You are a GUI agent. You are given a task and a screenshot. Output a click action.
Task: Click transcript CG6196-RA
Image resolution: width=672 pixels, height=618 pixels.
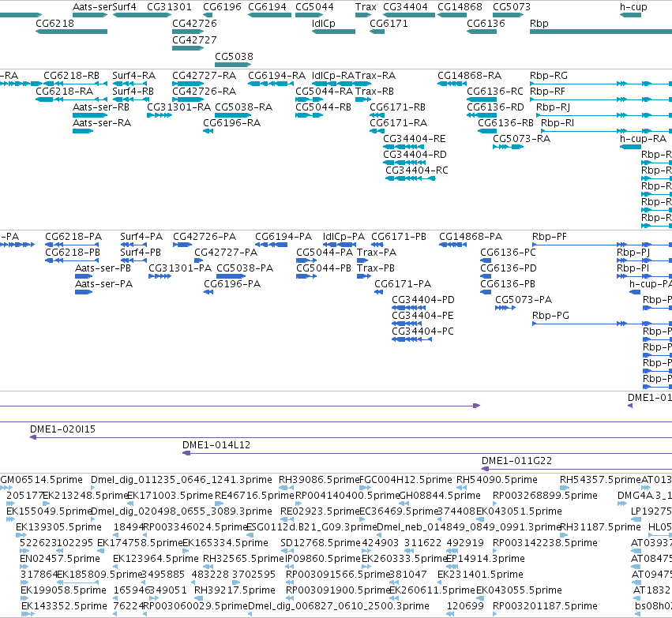click(208, 131)
